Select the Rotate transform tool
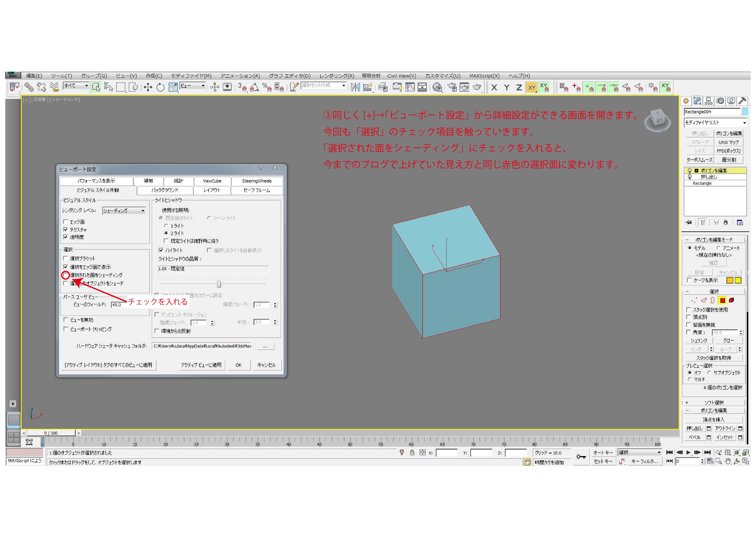 (x=160, y=87)
